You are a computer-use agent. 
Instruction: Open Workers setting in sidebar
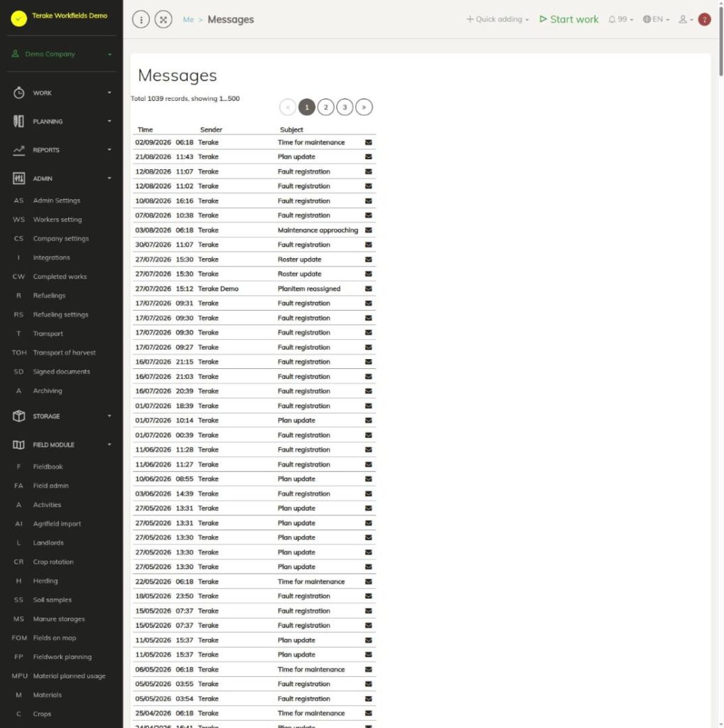point(57,219)
